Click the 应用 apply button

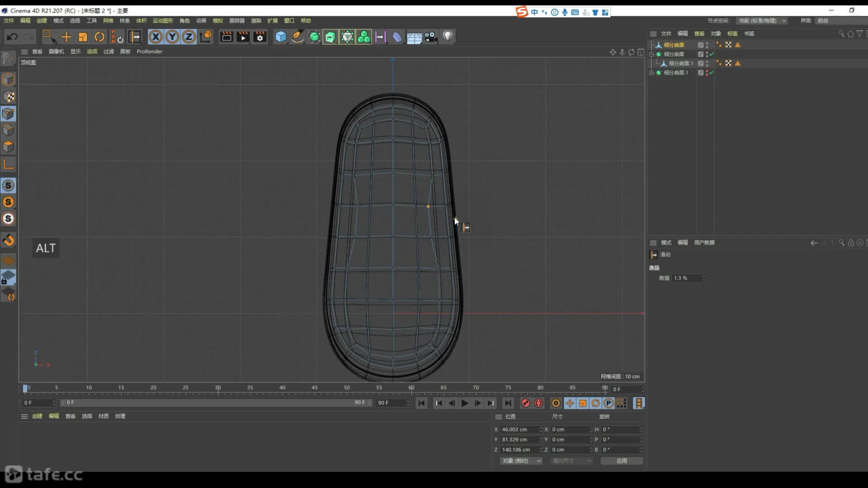622,461
